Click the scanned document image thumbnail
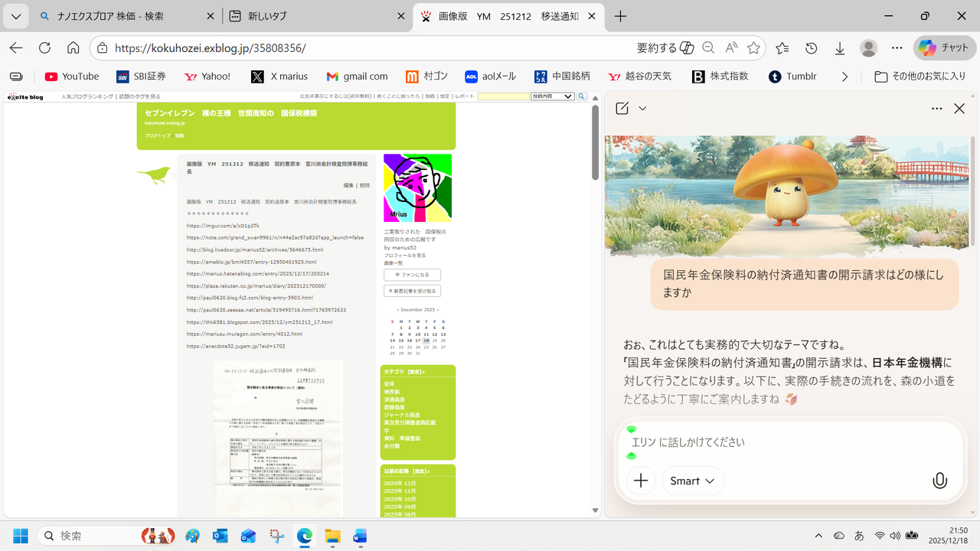This screenshot has width=980, height=551. (278, 438)
